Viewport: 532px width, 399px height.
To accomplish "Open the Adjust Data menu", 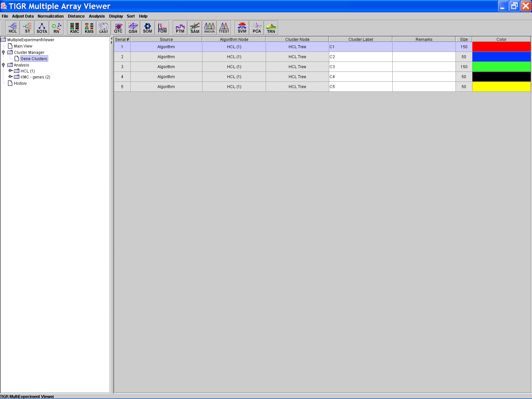I will [23, 16].
